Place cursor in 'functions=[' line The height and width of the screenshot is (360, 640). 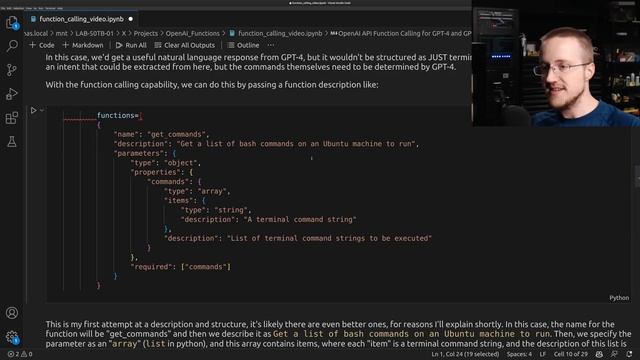[x=120, y=116]
